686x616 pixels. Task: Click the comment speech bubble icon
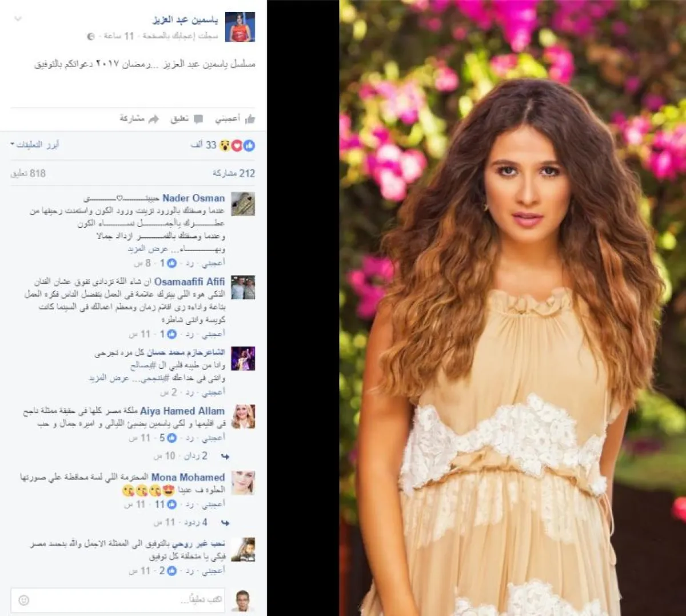click(198, 119)
